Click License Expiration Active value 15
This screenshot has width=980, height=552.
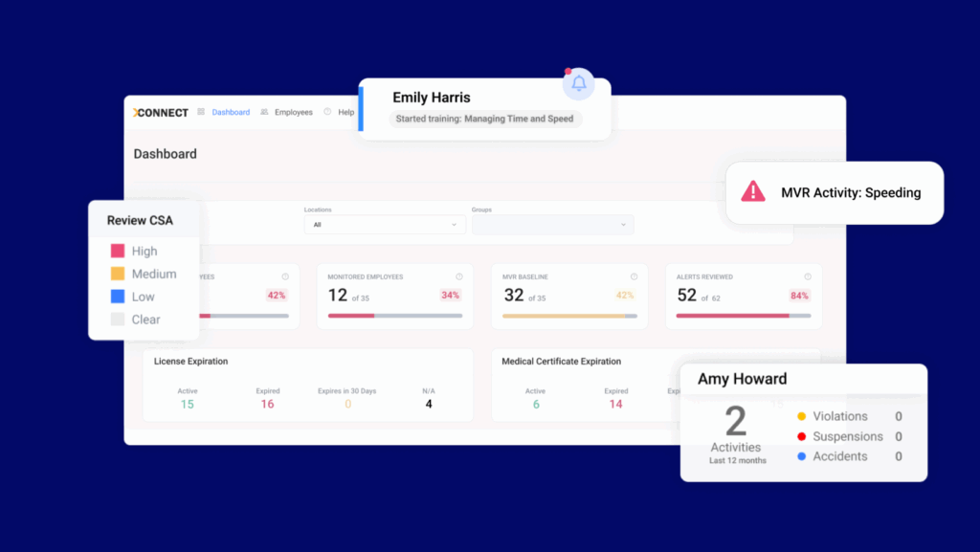tap(188, 405)
